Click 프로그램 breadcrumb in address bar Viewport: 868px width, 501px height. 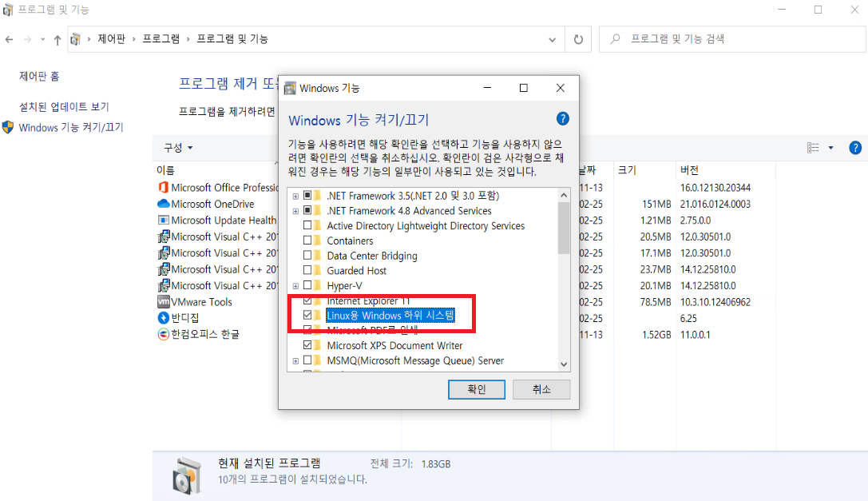click(161, 39)
